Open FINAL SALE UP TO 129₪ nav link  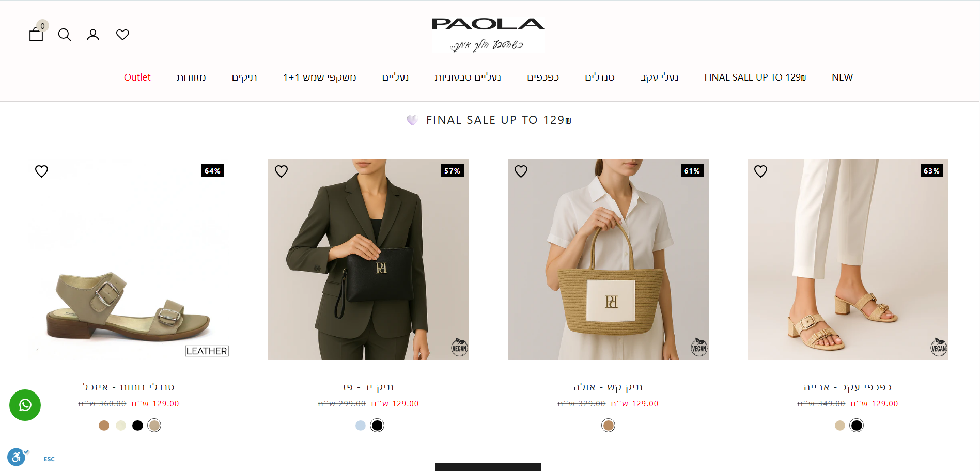(x=755, y=77)
